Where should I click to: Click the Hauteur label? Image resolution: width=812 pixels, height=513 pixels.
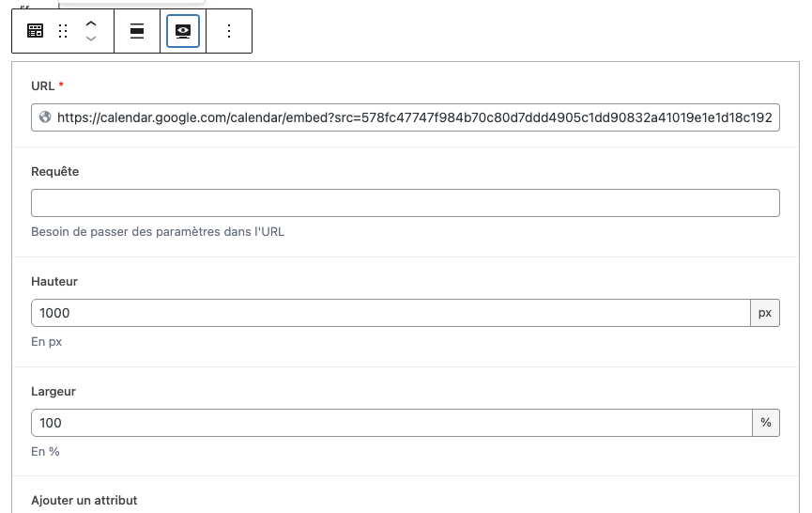pos(54,281)
